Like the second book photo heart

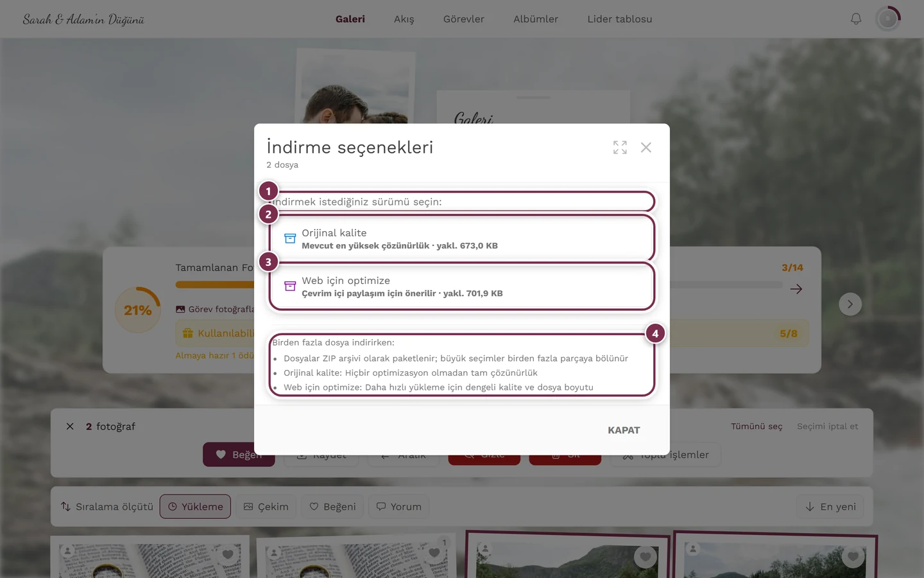point(434,553)
